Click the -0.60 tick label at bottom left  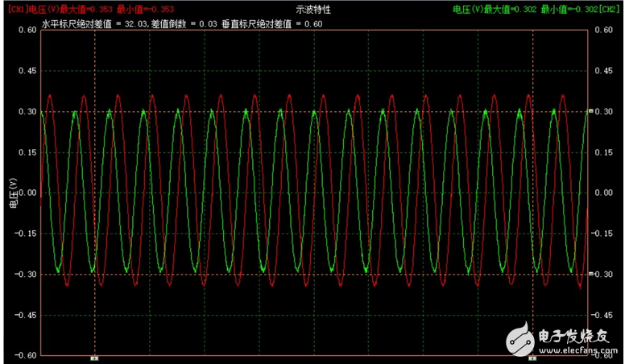27,355
